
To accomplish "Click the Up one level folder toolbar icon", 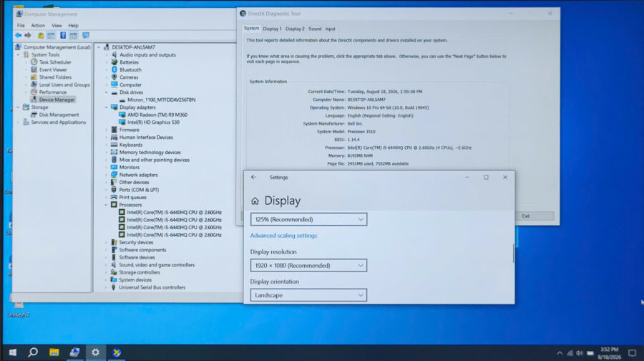I will point(41,35).
